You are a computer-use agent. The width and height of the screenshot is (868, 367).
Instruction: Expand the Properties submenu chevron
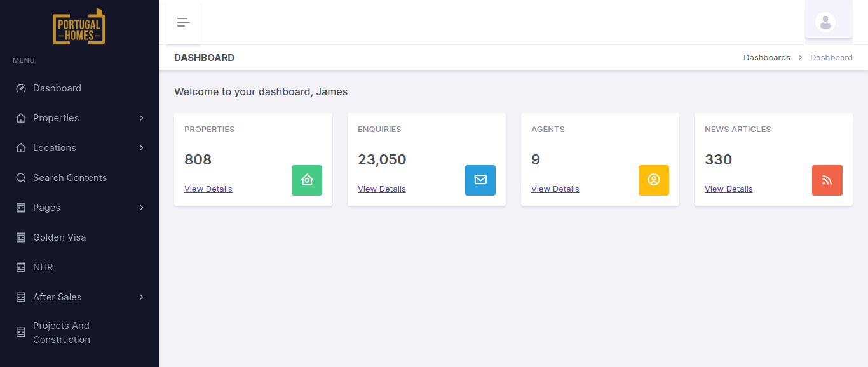coord(141,118)
